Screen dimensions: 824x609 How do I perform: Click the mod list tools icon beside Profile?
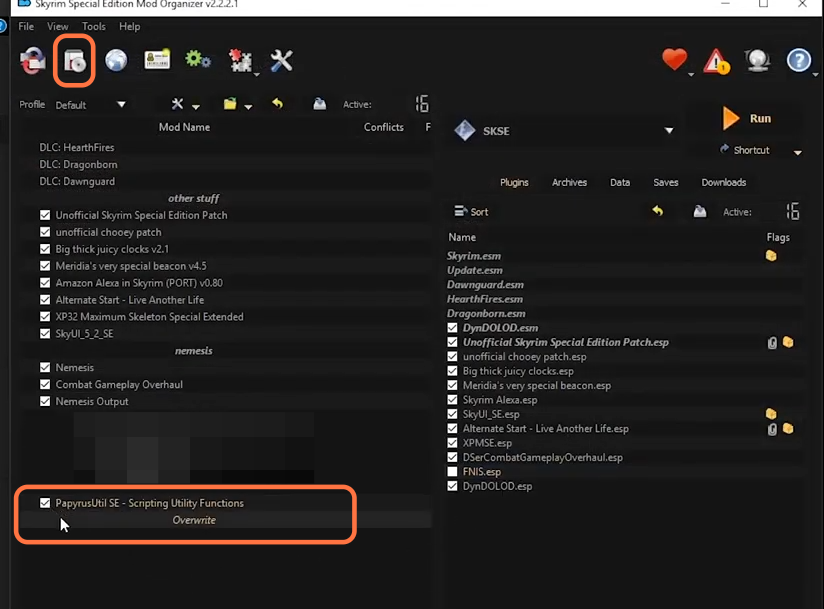pyautogui.click(x=178, y=104)
